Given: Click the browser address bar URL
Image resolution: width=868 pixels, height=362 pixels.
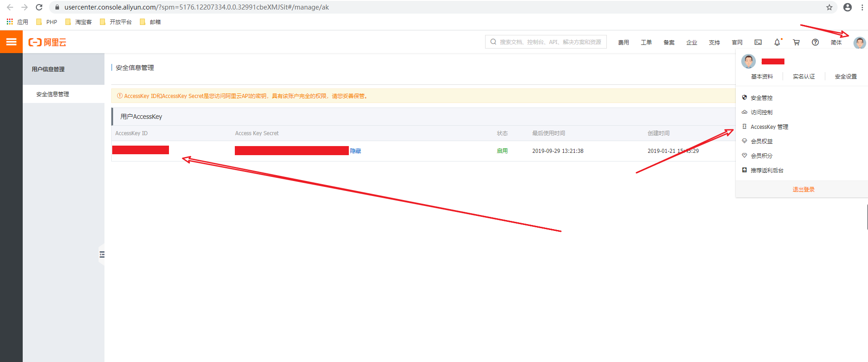Looking at the screenshot, I should [197, 7].
